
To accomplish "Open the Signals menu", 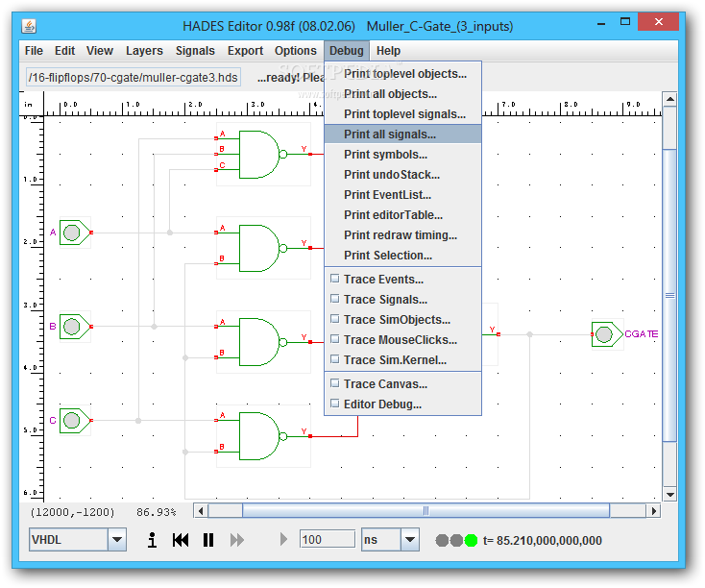I will coord(195,51).
